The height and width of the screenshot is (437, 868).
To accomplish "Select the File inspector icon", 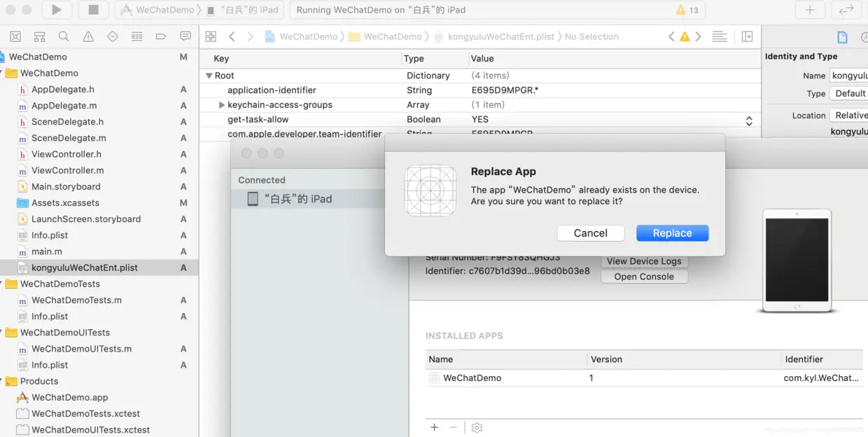I will [842, 37].
